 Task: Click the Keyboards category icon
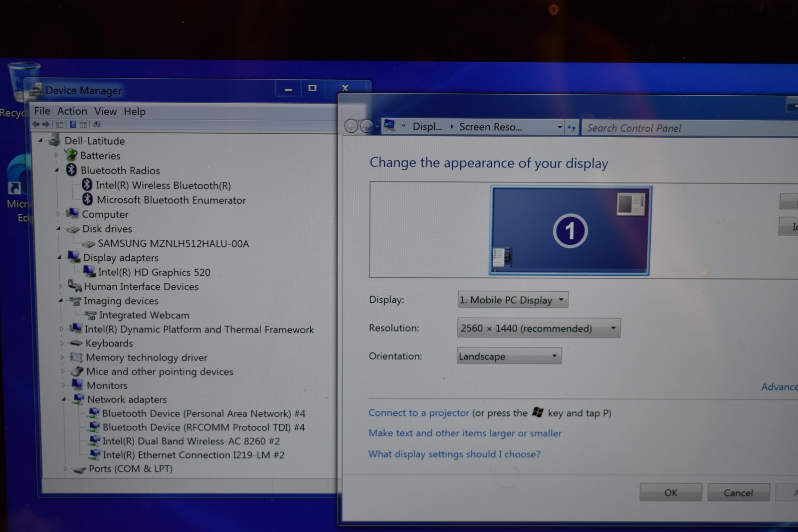point(76,343)
